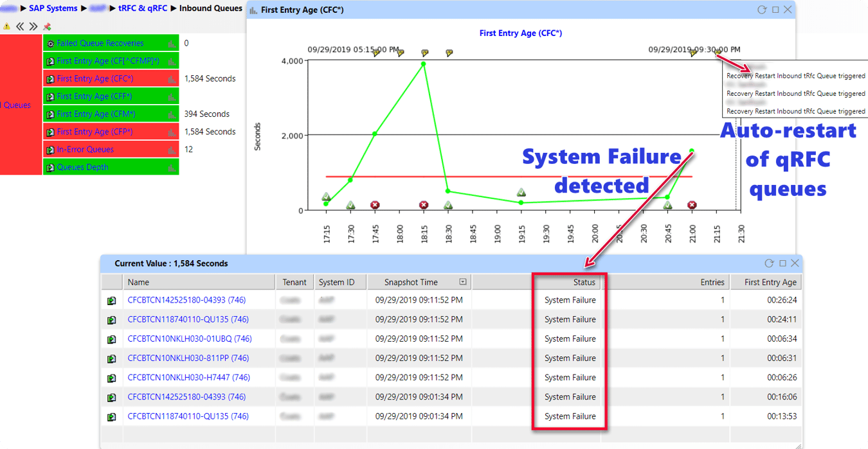This screenshot has width=868, height=449.
Task: Click the warning triangle icon in the toolbar
Action: click(x=7, y=26)
